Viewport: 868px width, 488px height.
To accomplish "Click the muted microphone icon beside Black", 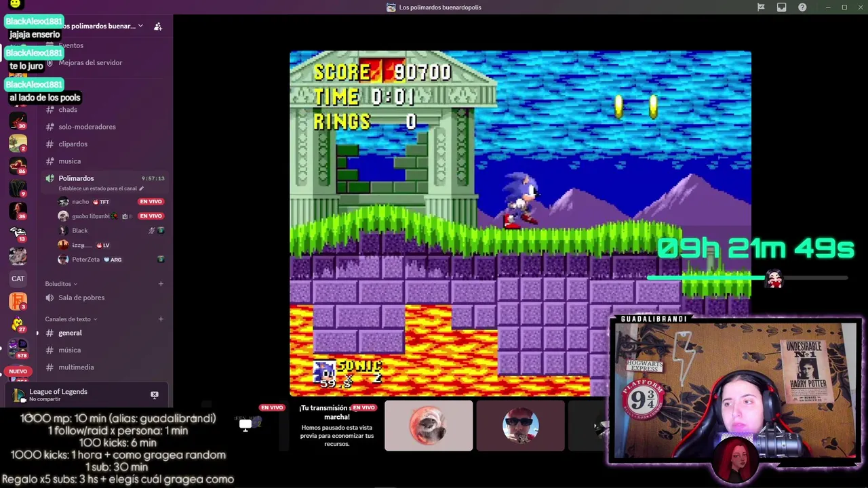I will [x=152, y=230].
